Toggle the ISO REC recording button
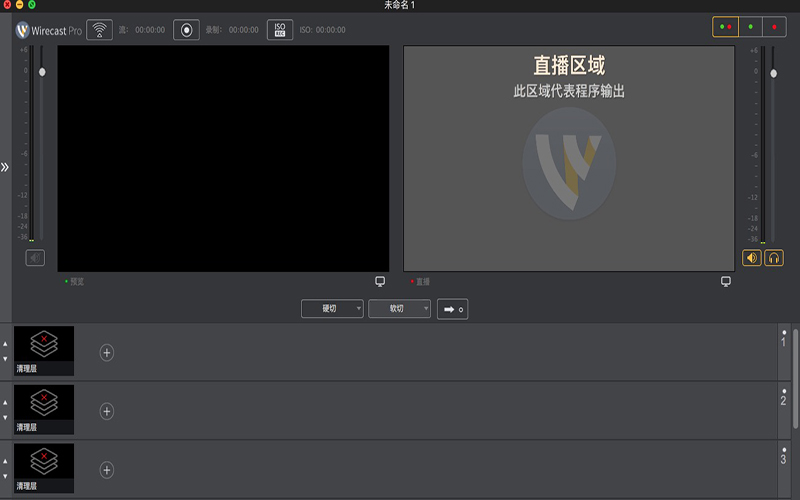 [x=280, y=30]
